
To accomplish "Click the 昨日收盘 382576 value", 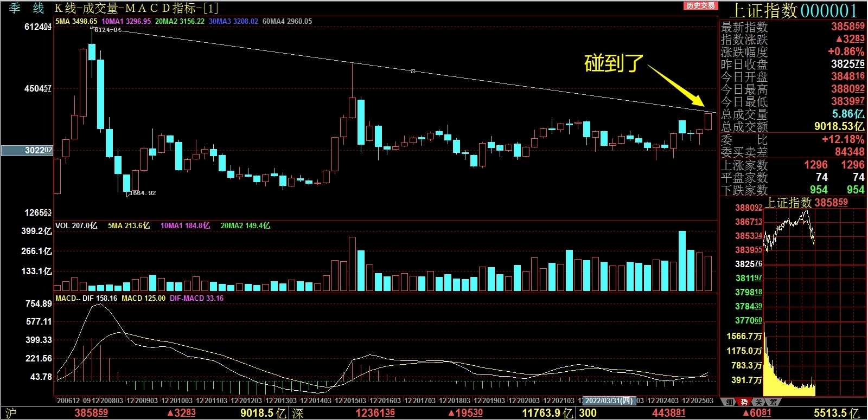I will click(x=848, y=64).
